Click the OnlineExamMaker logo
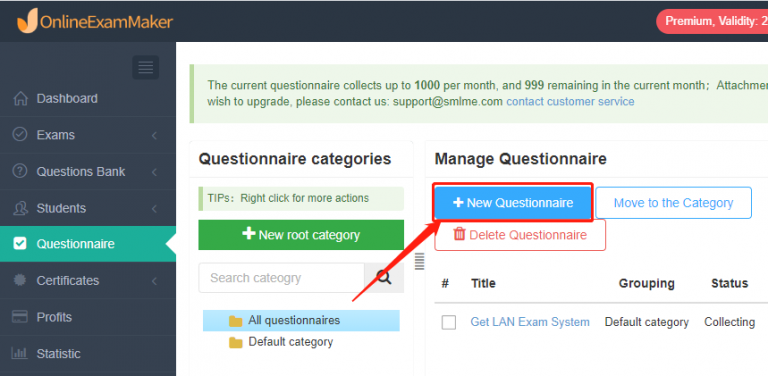 [95, 21]
